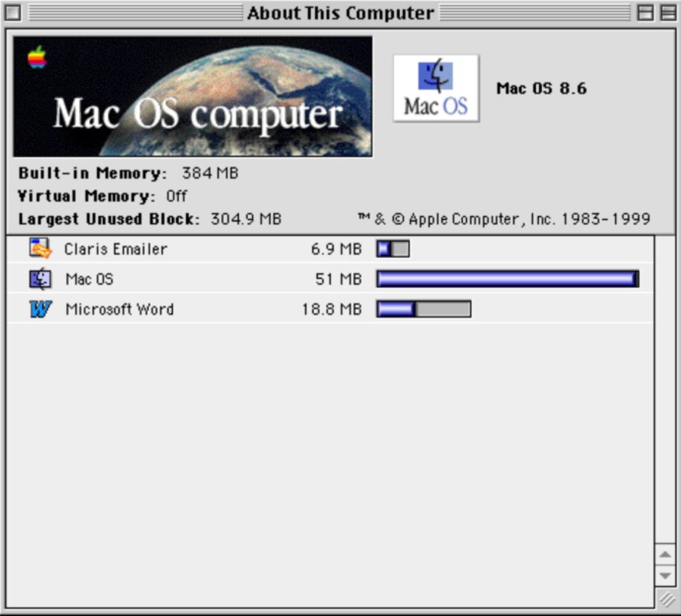Click the 6.9 MB value
The image size is (681, 616).
coord(336,249)
